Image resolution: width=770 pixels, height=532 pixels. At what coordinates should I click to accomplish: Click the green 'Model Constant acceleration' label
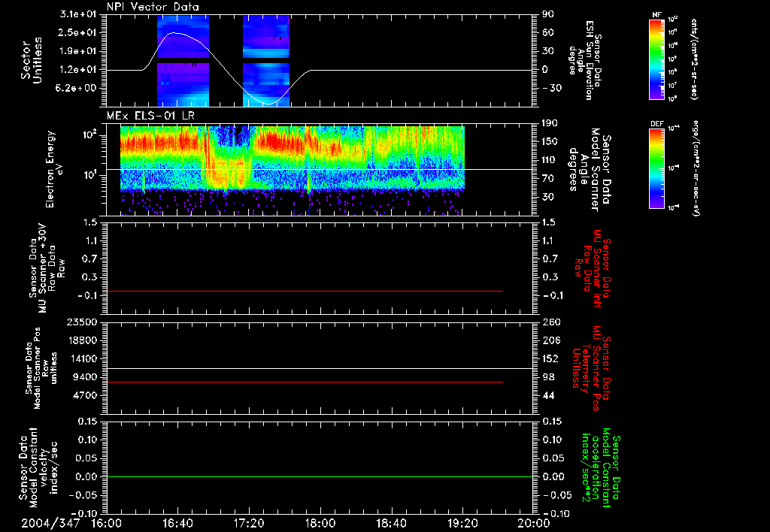click(601, 467)
